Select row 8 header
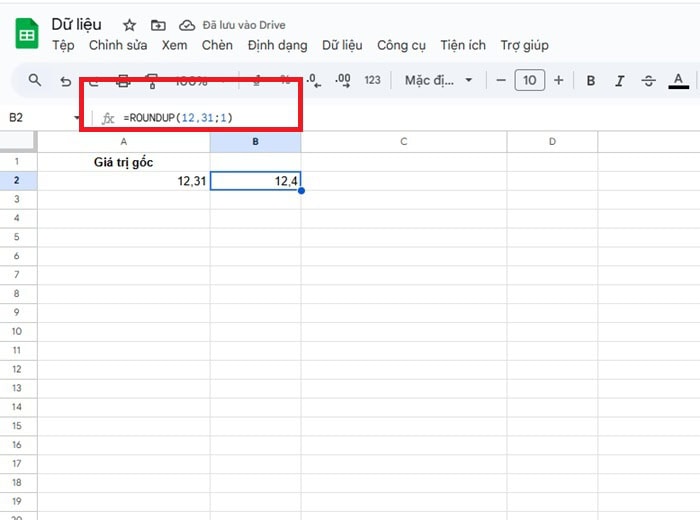 [x=18, y=294]
